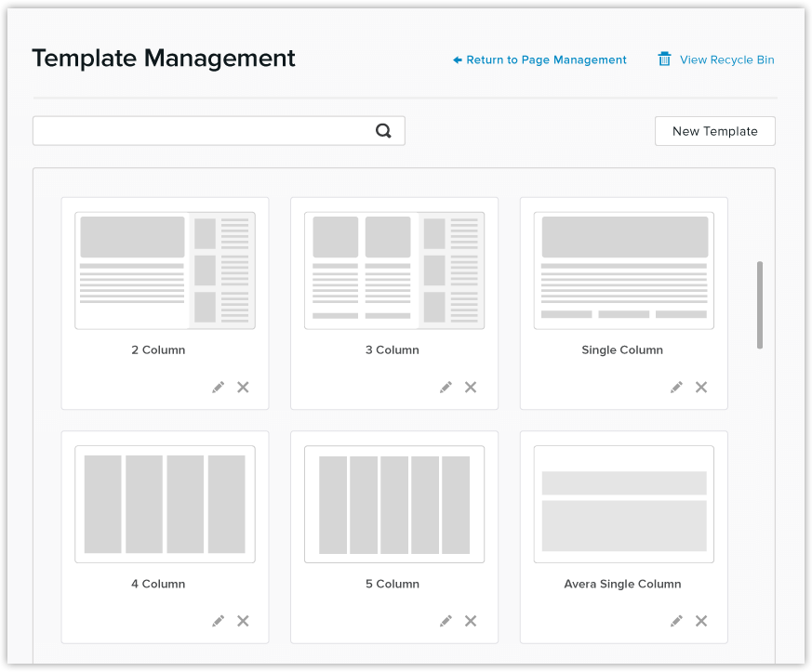The image size is (812, 672).
Task: Click the search magnifier icon
Action: coord(383,131)
